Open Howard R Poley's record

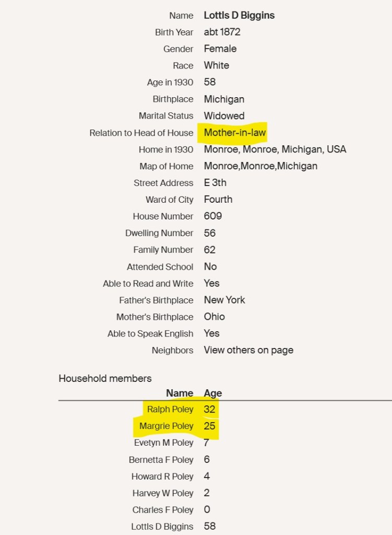coord(162,476)
